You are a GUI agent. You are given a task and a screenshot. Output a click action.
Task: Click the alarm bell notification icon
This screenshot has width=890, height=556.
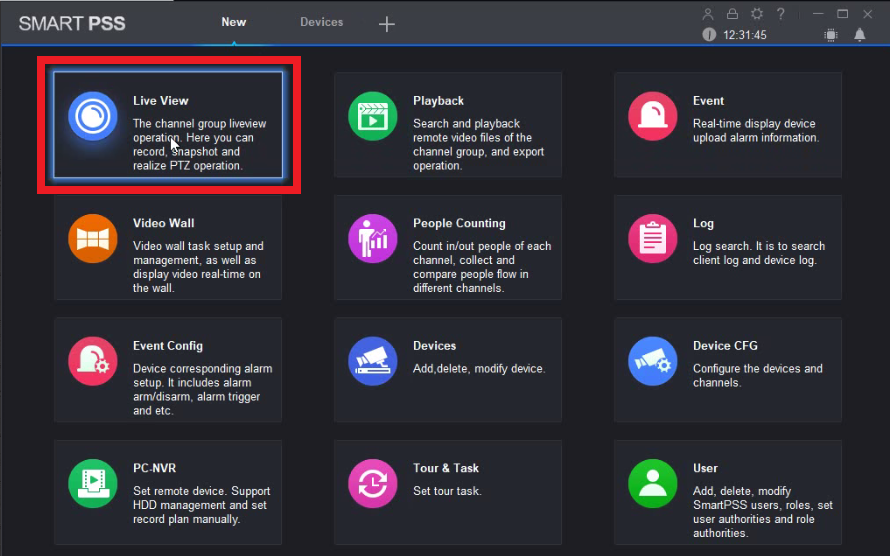(x=860, y=35)
